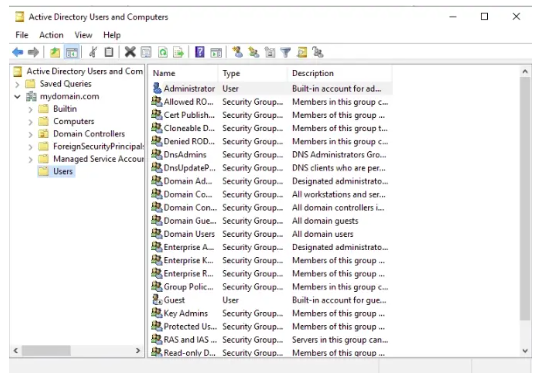
Task: Open the Help menu
Action: [112, 35]
